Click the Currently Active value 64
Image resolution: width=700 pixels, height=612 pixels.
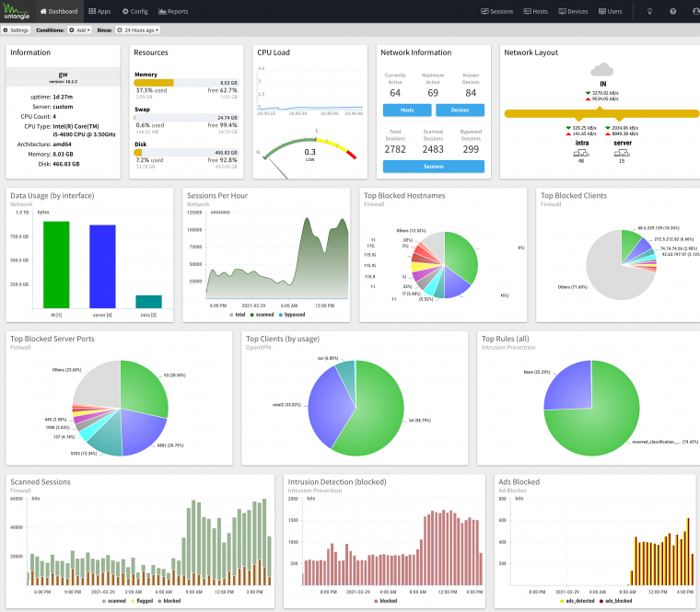click(x=395, y=93)
